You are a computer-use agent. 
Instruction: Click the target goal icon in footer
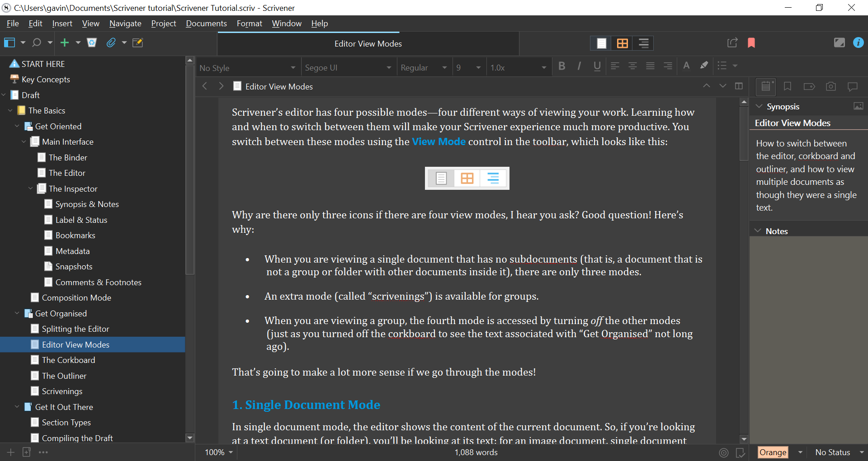[724, 452]
